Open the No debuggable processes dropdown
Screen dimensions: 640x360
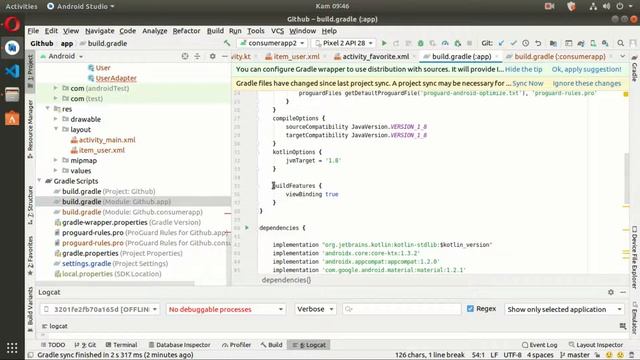point(226,309)
